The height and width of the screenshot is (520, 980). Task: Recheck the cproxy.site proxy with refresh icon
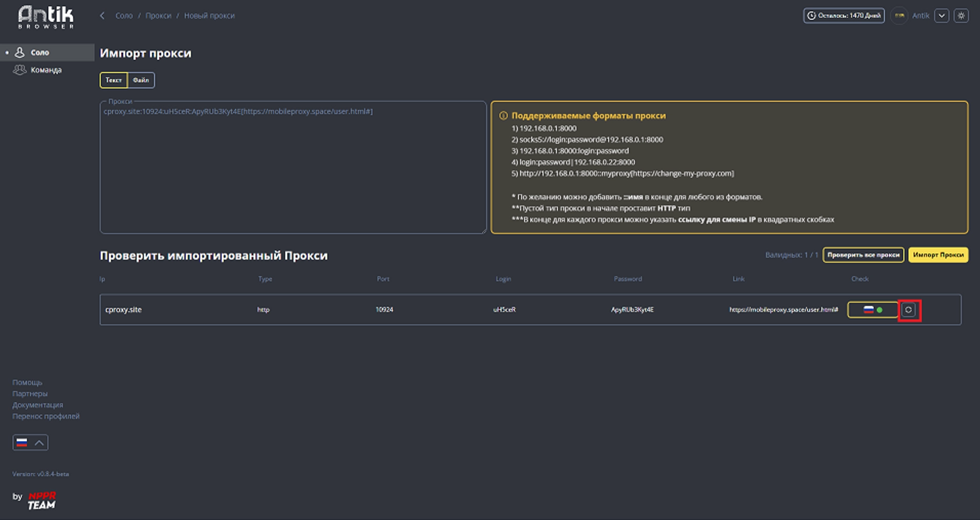pyautogui.click(x=910, y=310)
